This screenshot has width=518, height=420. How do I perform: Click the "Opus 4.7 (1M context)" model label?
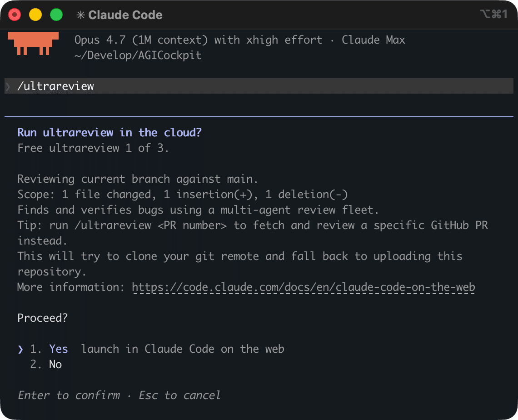pos(141,40)
